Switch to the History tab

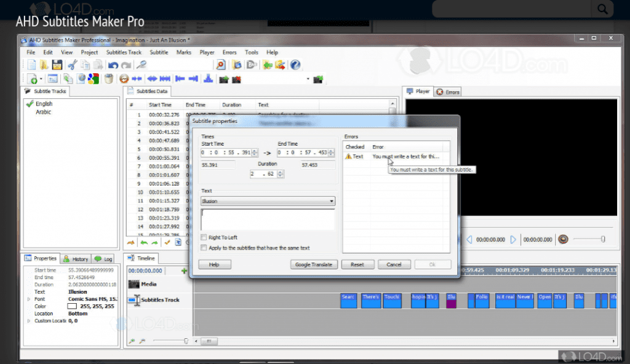[76, 259]
